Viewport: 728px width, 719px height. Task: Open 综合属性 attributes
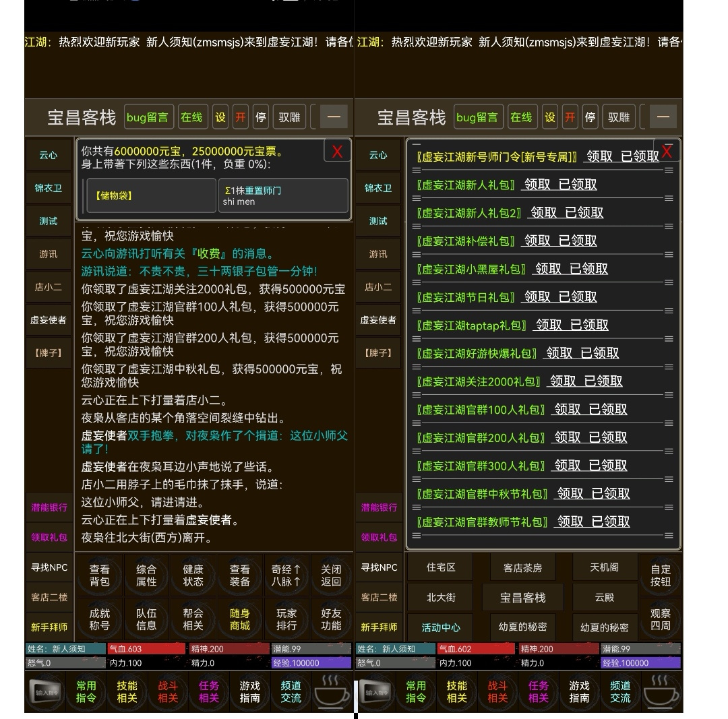pyautogui.click(x=146, y=575)
